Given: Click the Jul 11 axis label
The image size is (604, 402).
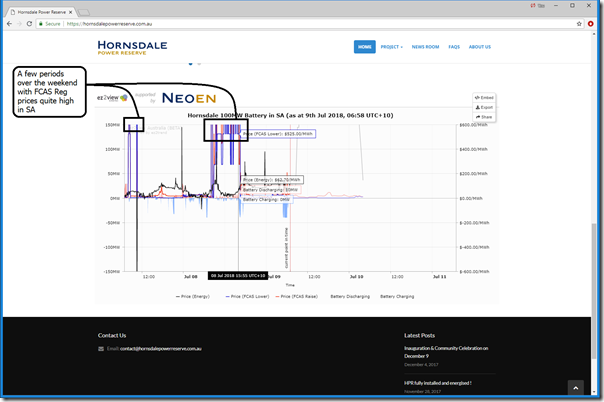Looking at the screenshot, I should [x=440, y=277].
